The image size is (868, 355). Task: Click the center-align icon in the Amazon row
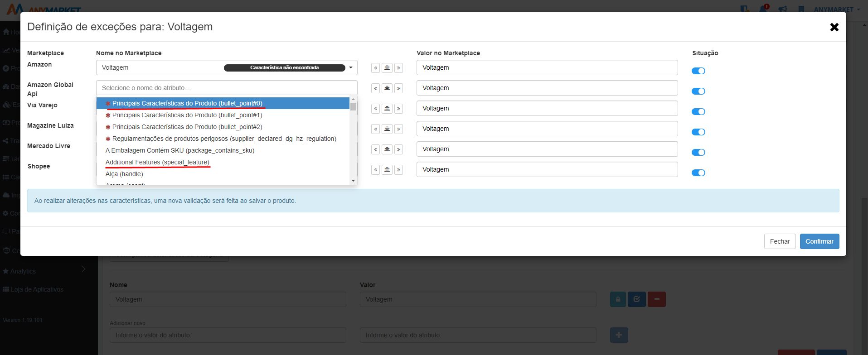tap(387, 68)
